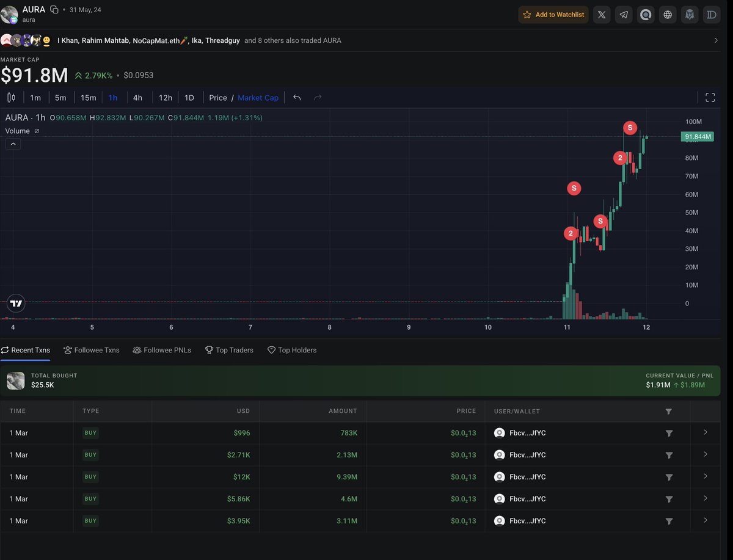Click the highest red S sell marker on chart
The height and width of the screenshot is (560, 733).
tap(630, 128)
